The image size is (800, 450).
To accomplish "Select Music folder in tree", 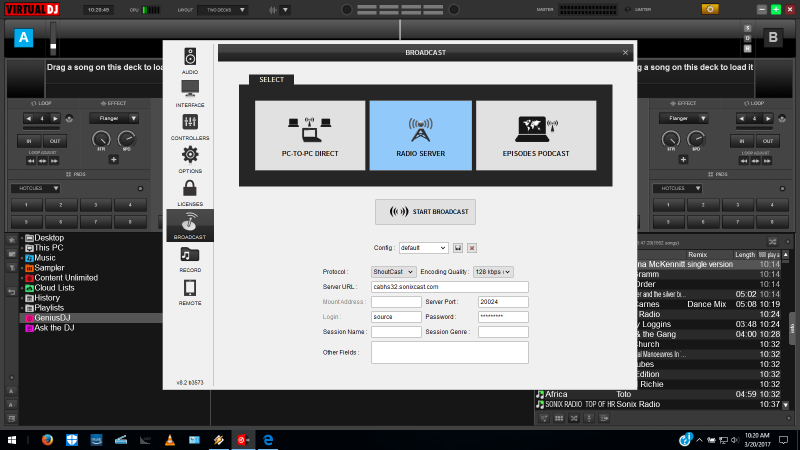I will tap(44, 258).
